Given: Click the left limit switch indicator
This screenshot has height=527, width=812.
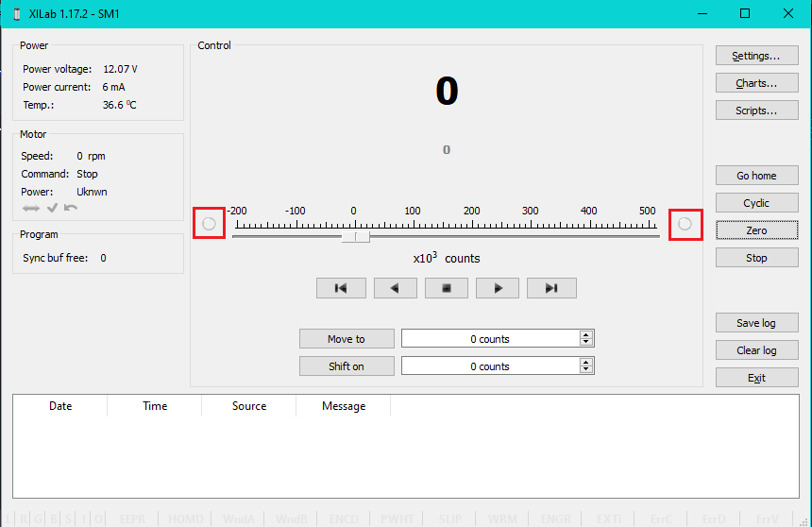Looking at the screenshot, I should click(209, 224).
